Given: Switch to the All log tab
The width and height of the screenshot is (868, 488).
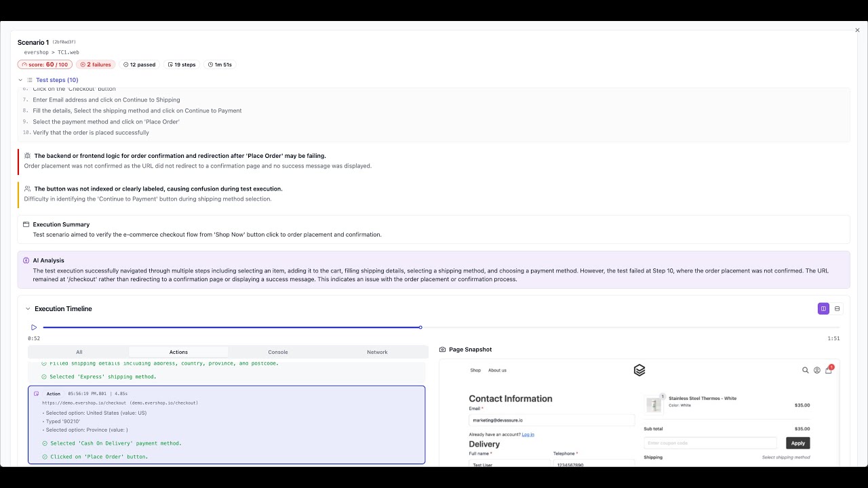Looking at the screenshot, I should pos(79,352).
